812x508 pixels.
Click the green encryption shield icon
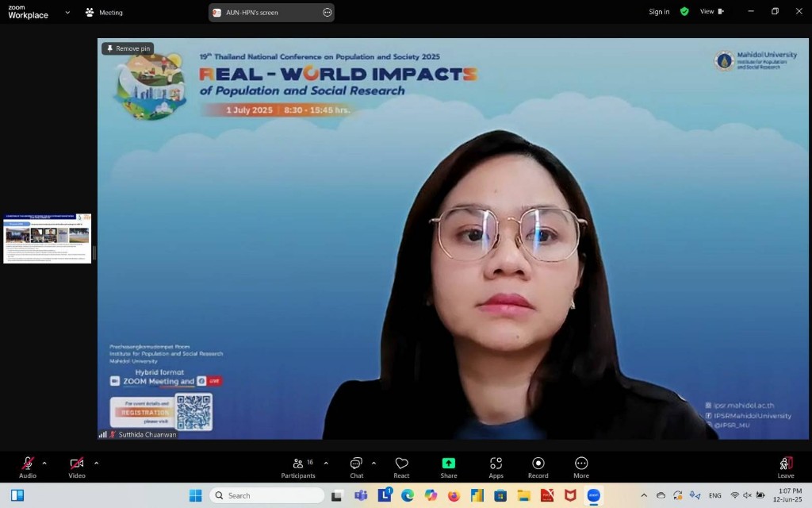[684, 12]
